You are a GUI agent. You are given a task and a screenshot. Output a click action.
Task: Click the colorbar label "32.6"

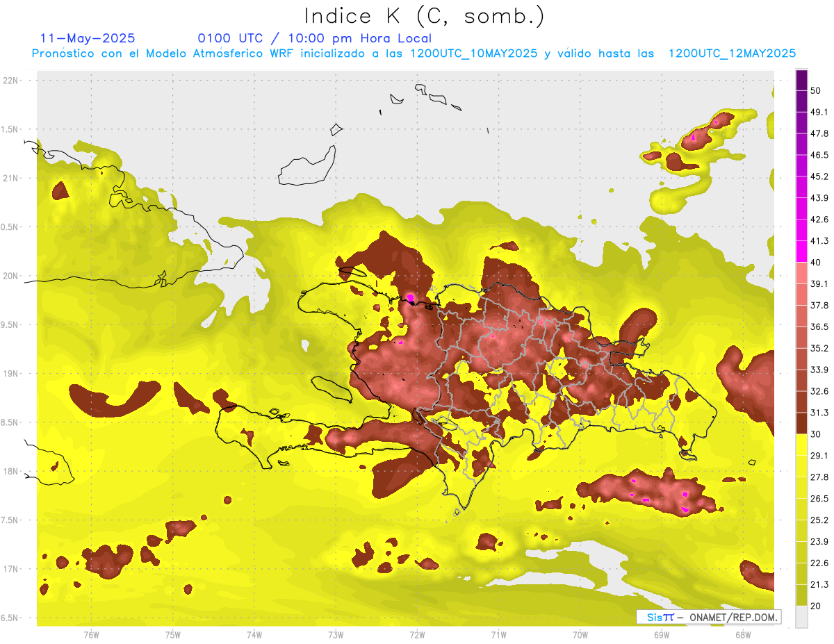[819, 391]
